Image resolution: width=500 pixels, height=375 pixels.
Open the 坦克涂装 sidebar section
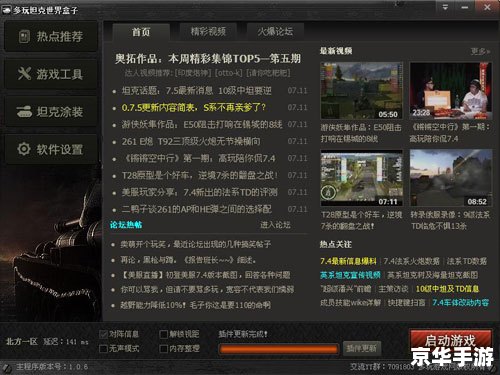point(51,112)
